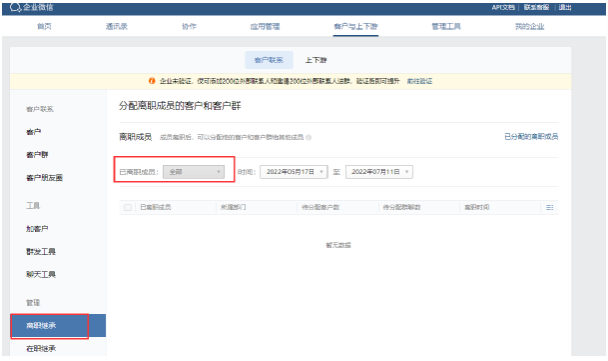The width and height of the screenshot is (608, 361).
Task: Open the 通讯录 top menu
Action: 117,26
